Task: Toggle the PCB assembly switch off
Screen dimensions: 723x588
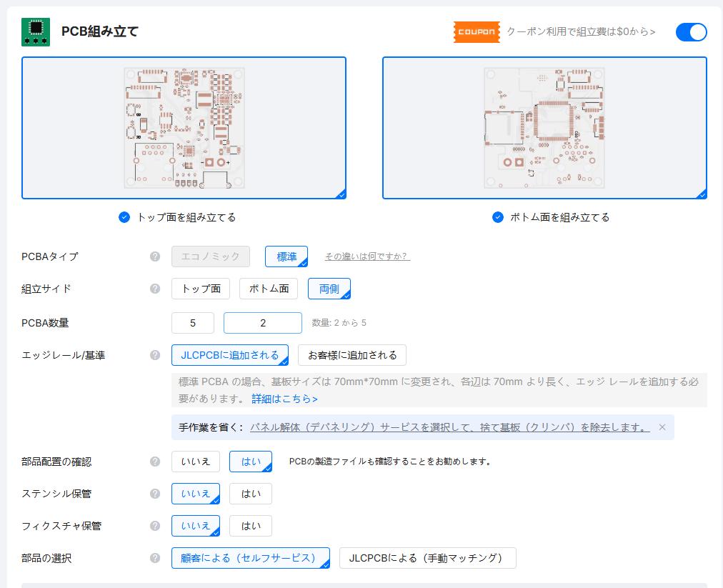Action: click(691, 32)
